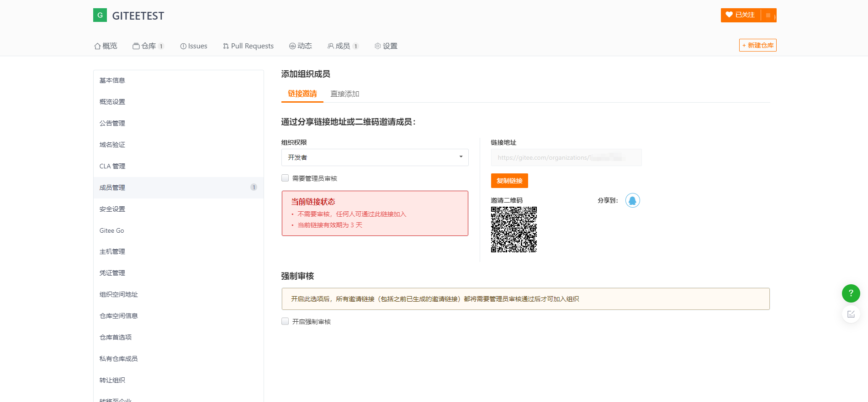Select 概览设置 in the sidebar
The image size is (868, 402).
[179, 102]
